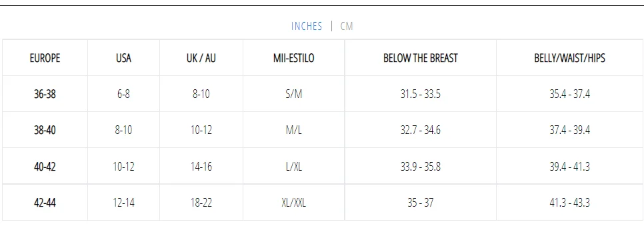Click UK size 18-22 cell
Image resolution: width=644 pixels, height=244 pixels.
pyautogui.click(x=201, y=203)
